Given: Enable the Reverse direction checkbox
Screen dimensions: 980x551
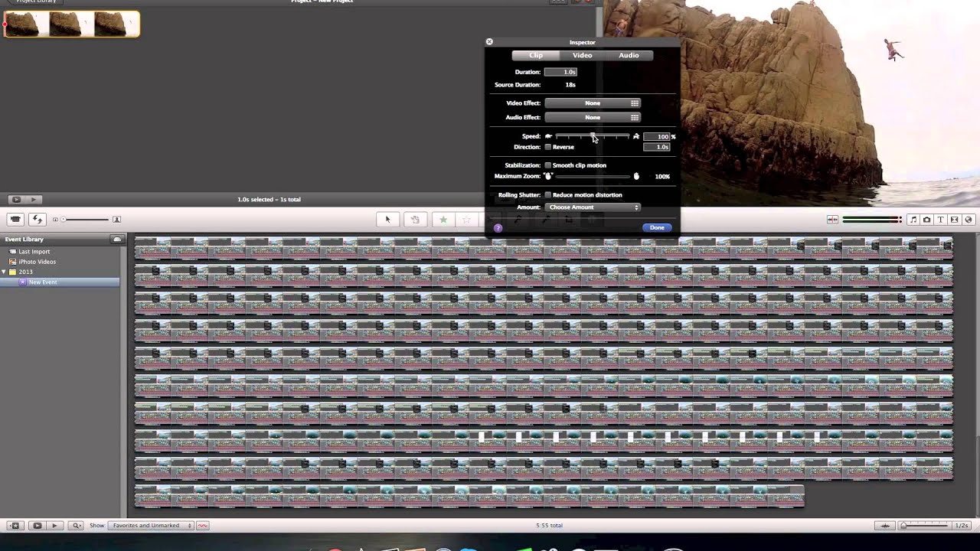Looking at the screenshot, I should click(x=547, y=147).
